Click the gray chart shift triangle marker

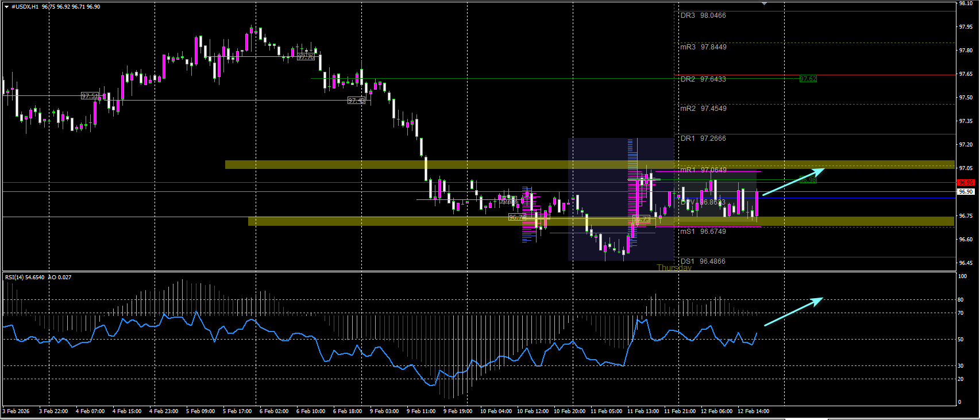[764, 3]
